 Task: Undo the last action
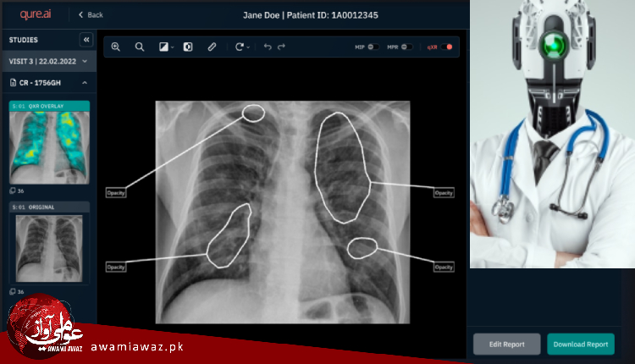268,47
